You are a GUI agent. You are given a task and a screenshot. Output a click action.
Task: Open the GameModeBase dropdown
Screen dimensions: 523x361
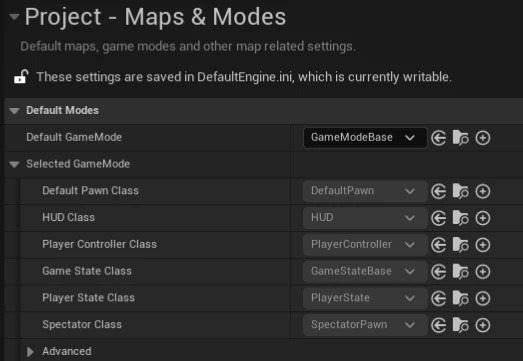(365, 137)
